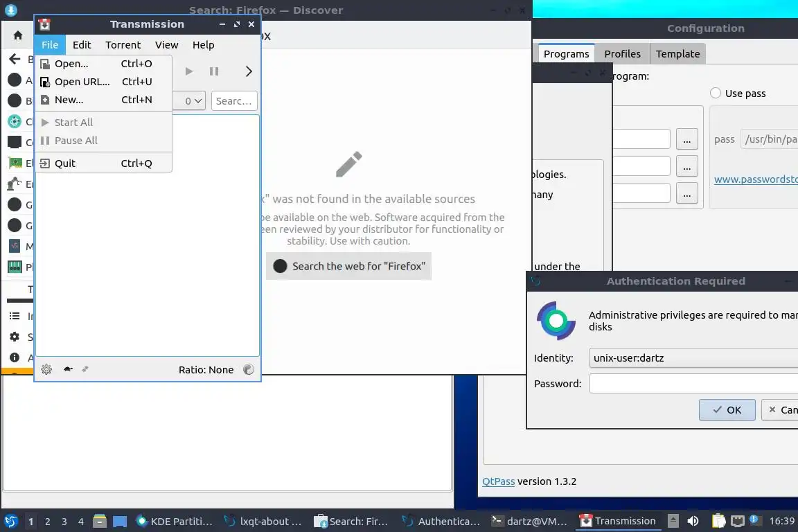Toggle the turtle alternative speed limits
The image size is (798, 532).
(68, 369)
